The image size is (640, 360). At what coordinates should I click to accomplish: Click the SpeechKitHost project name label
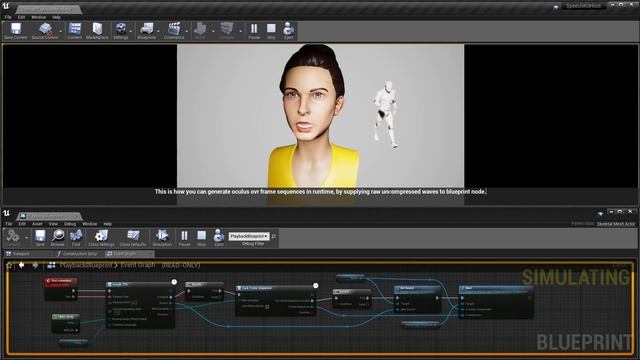583,6
